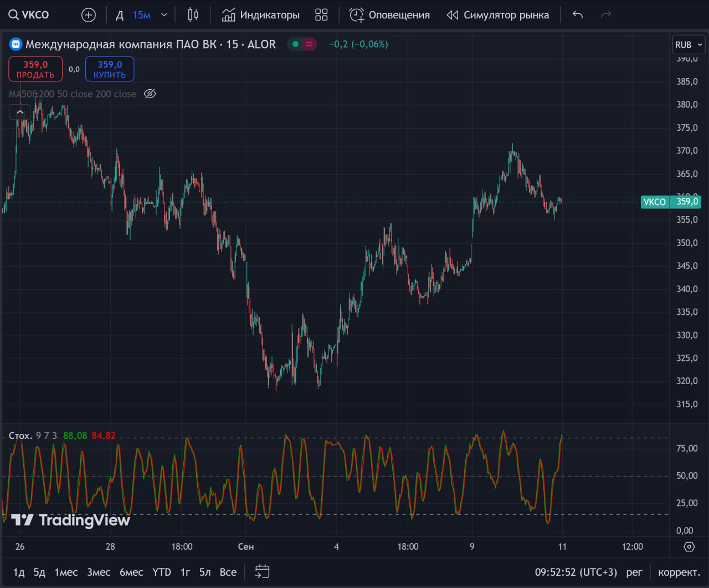
Task: Collapse the indicator legend with the chevron
Action: click(20, 113)
